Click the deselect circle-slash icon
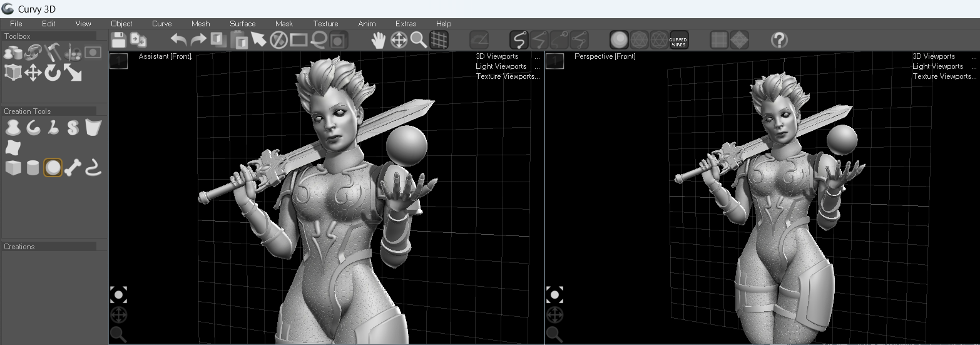The height and width of the screenshot is (345, 980). click(x=278, y=40)
